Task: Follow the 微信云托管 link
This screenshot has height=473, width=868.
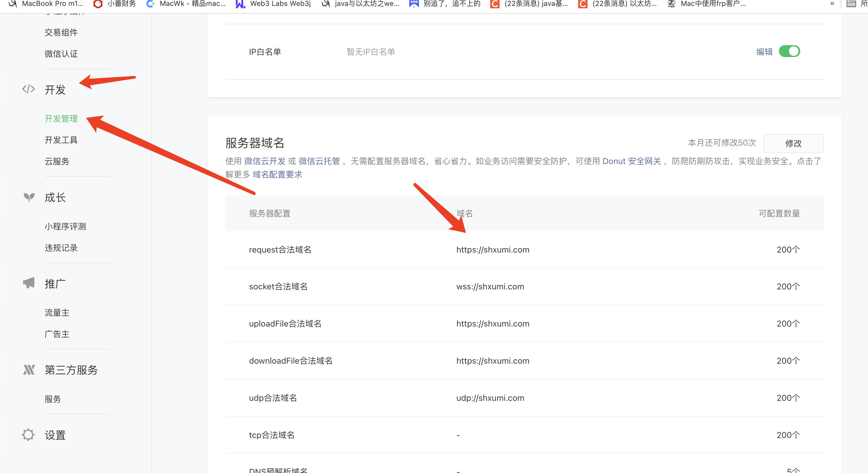Action: pyautogui.click(x=319, y=161)
